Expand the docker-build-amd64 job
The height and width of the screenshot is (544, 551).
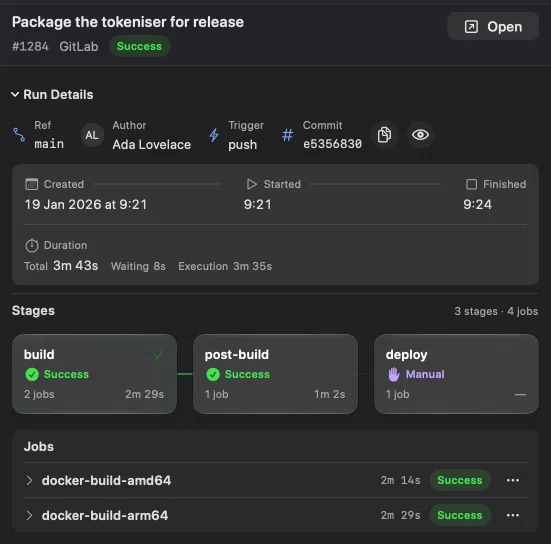pyautogui.click(x=30, y=480)
